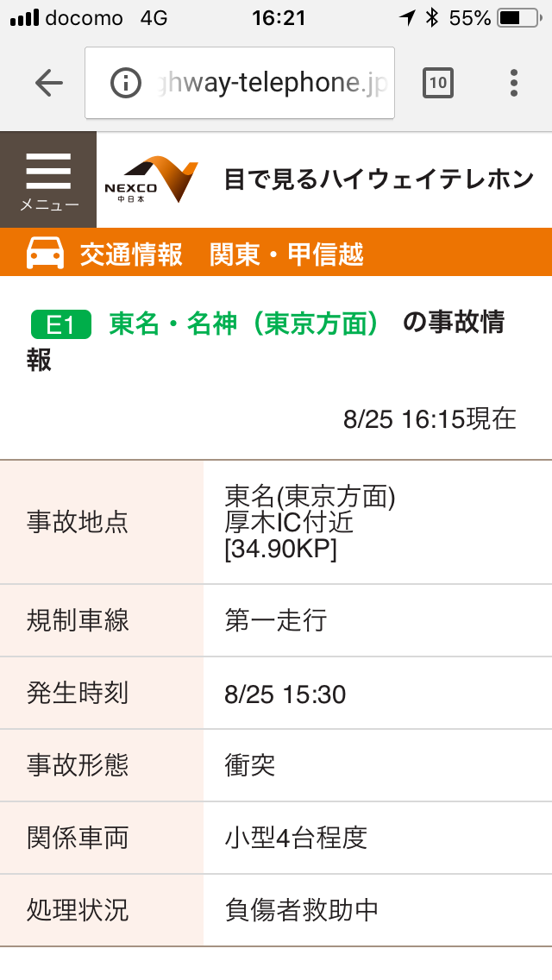Tap 交通情報 関東・甲信越 header text
The width and height of the screenshot is (552, 980).
point(222,254)
